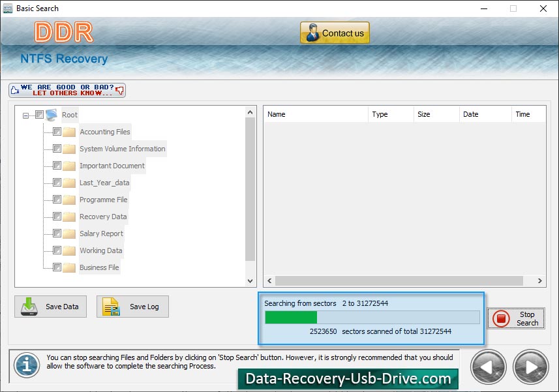Click the Last_Year_data folder icon

pyautogui.click(x=69, y=183)
